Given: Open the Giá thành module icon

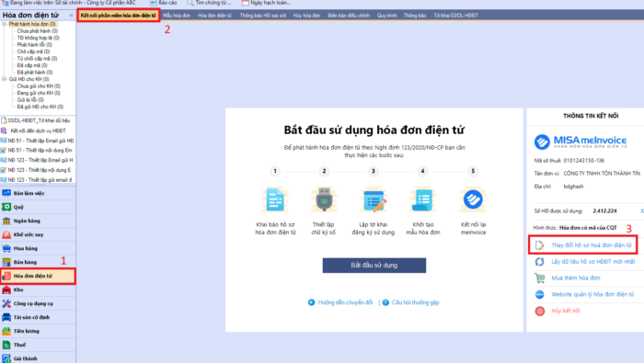Looking at the screenshot, I should [x=6, y=358].
